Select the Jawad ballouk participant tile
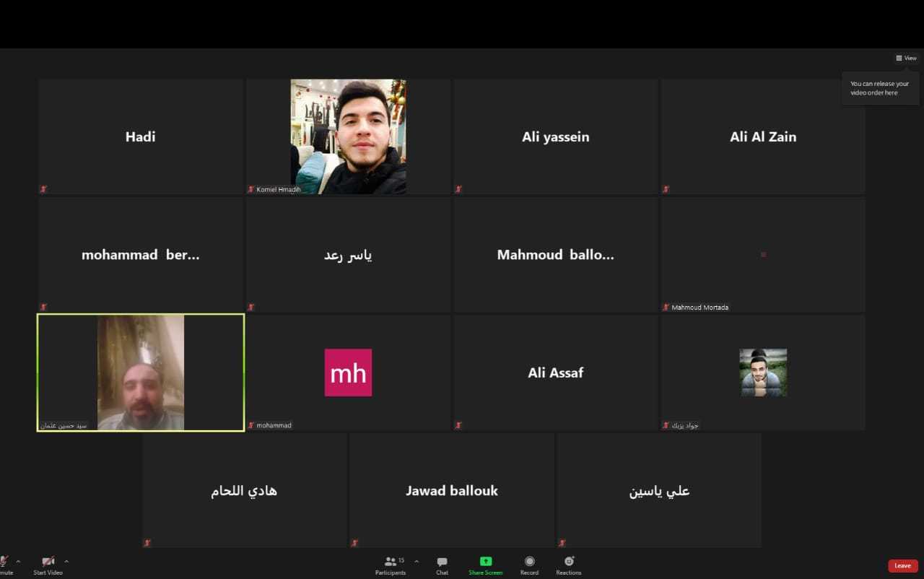This screenshot has width=924, height=579. [451, 491]
